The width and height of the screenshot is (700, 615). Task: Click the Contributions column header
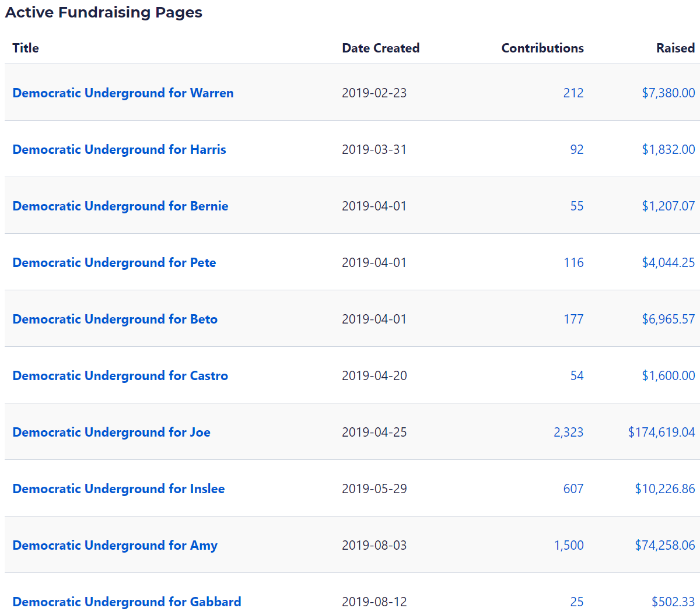(x=542, y=48)
